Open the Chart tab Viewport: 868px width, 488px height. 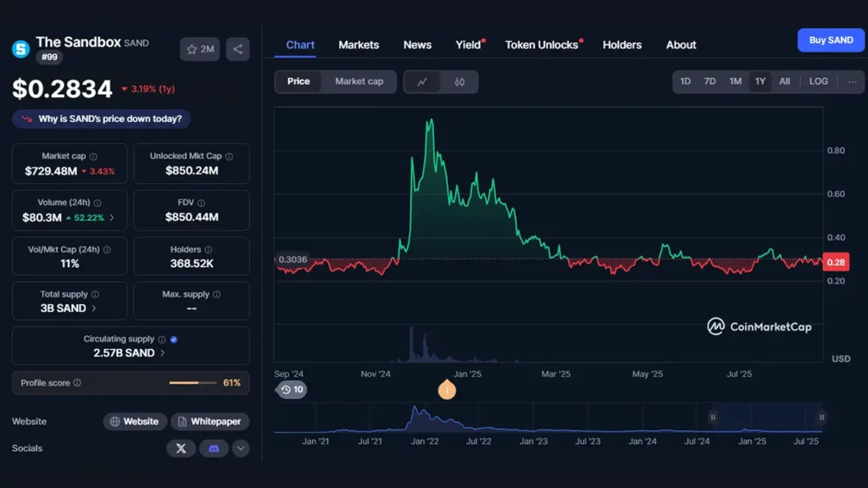(300, 45)
